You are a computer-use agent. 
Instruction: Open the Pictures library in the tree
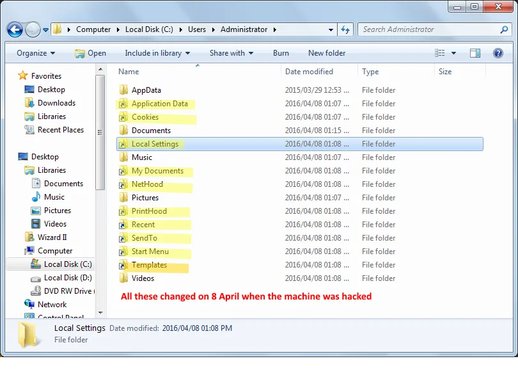(x=51, y=210)
